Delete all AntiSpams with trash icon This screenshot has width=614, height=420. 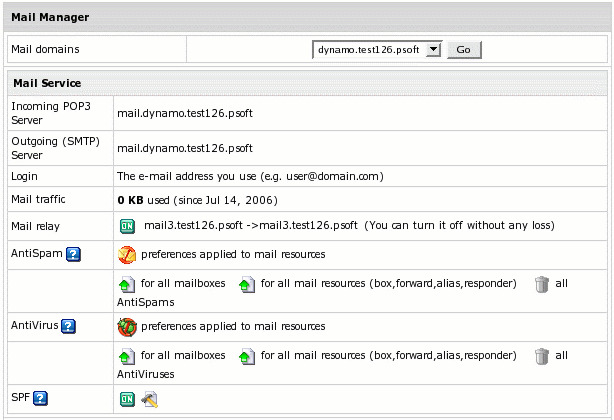(x=541, y=285)
